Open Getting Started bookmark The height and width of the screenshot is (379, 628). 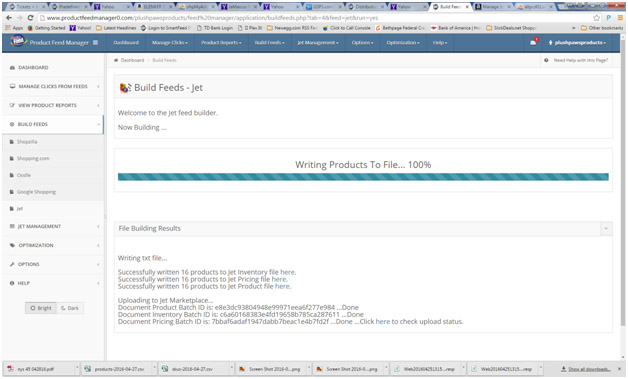[46, 28]
